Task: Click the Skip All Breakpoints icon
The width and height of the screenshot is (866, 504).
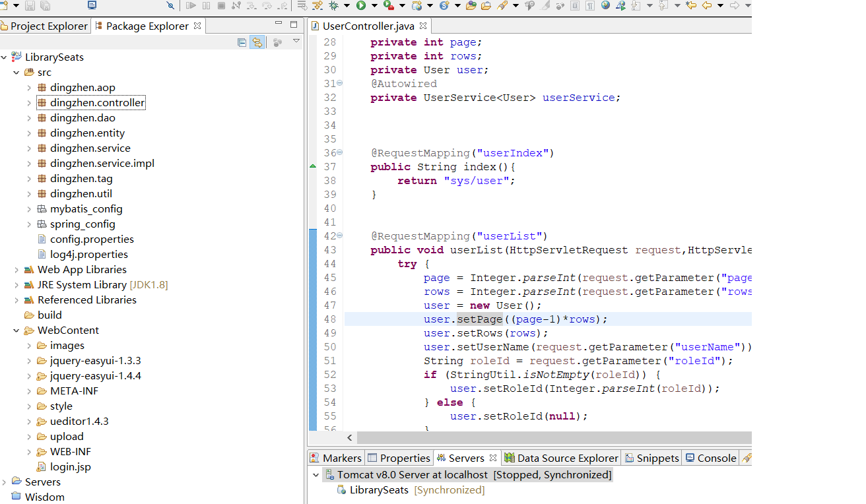Action: (170, 5)
